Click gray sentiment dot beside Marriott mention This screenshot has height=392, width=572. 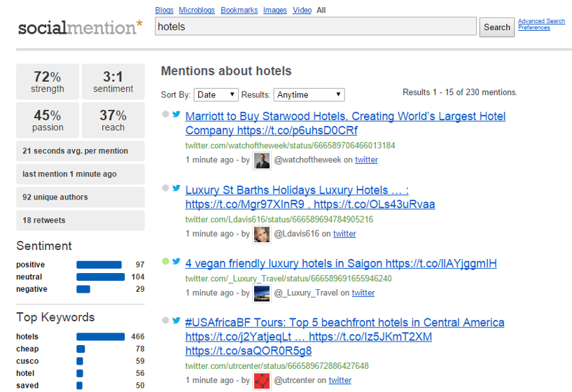click(x=165, y=114)
